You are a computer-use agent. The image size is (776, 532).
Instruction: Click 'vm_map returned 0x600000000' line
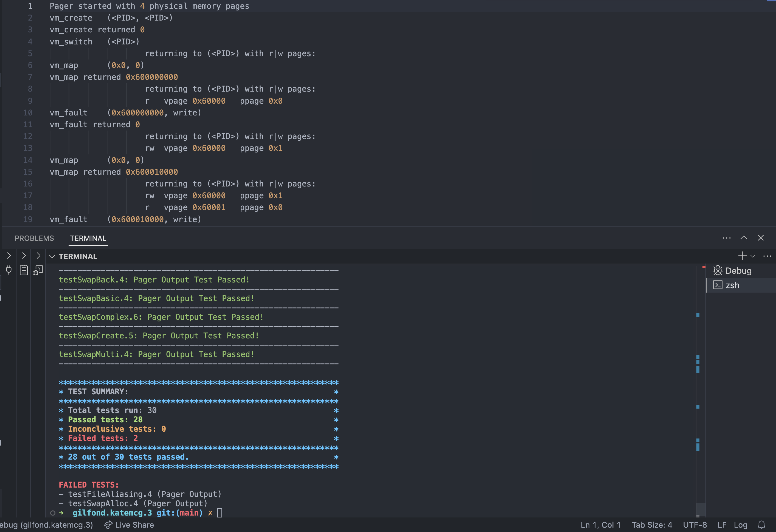114,77
